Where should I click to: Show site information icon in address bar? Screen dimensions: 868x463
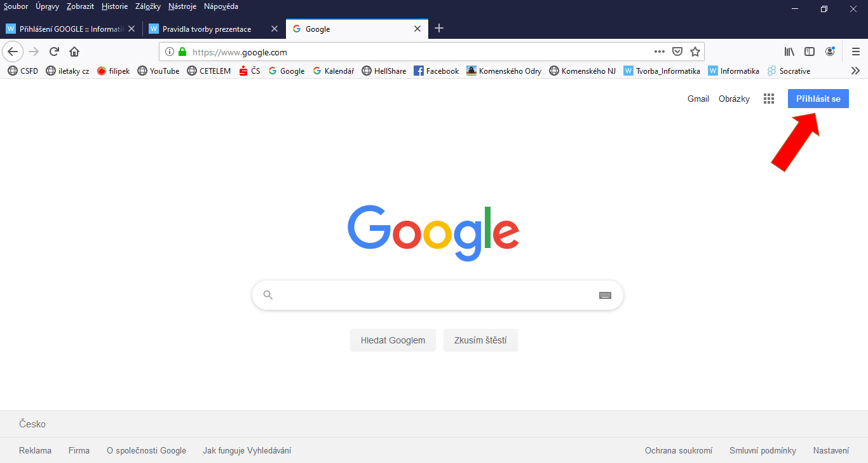point(169,52)
